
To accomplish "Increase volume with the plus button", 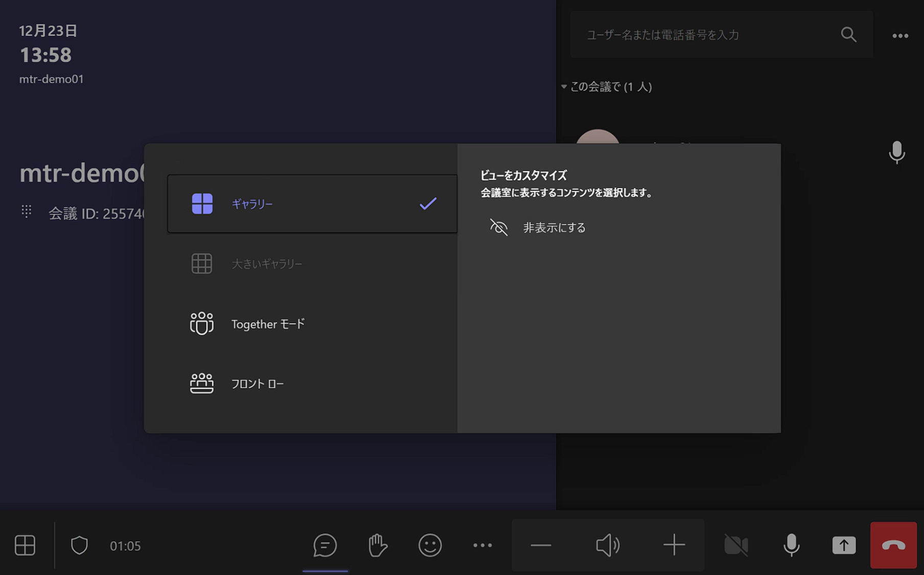I will pyautogui.click(x=674, y=545).
